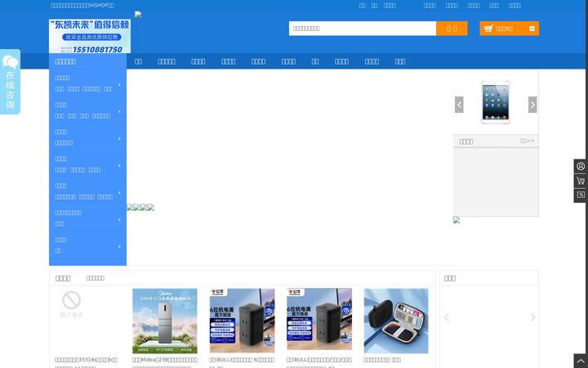The width and height of the screenshot is (588, 368).
Task: Click the shopping cart icon in header
Action: coord(488,29)
